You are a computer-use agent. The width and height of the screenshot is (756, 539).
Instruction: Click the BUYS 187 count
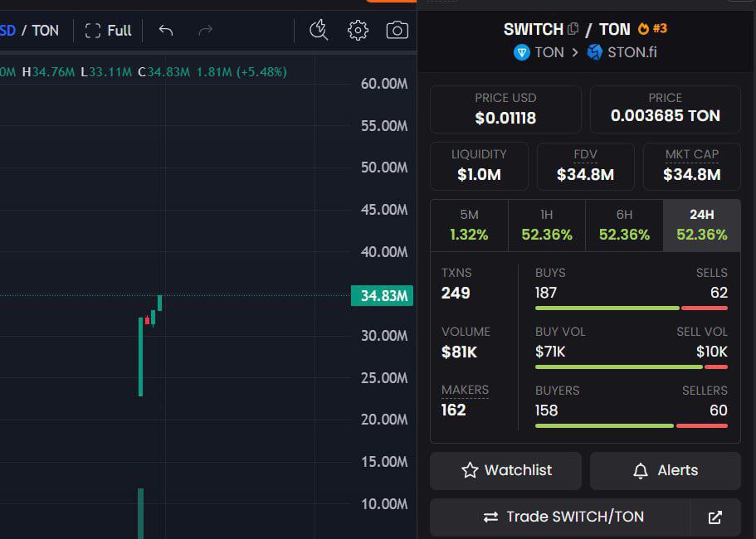(546, 293)
